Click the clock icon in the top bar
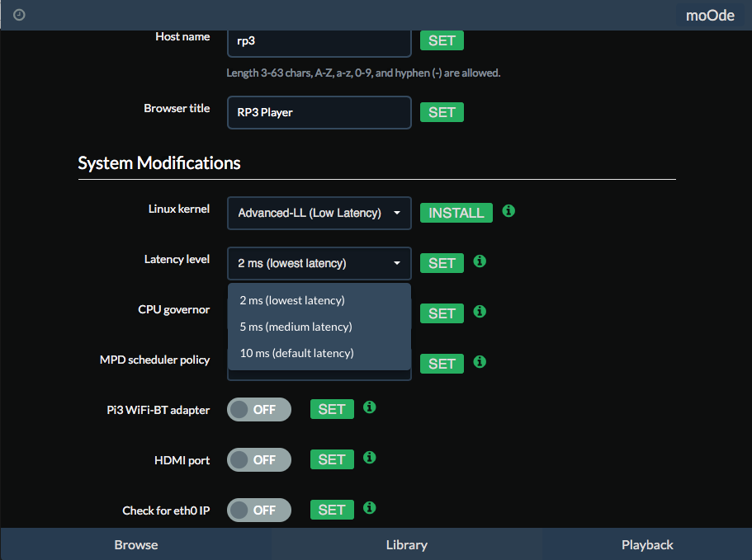 click(19, 15)
